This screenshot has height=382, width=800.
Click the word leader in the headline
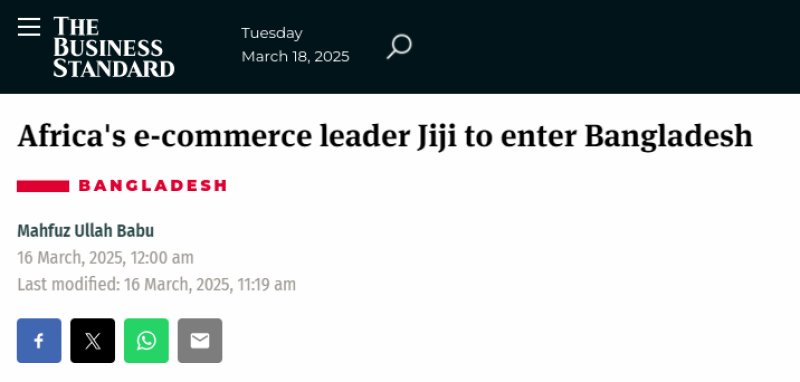364,136
